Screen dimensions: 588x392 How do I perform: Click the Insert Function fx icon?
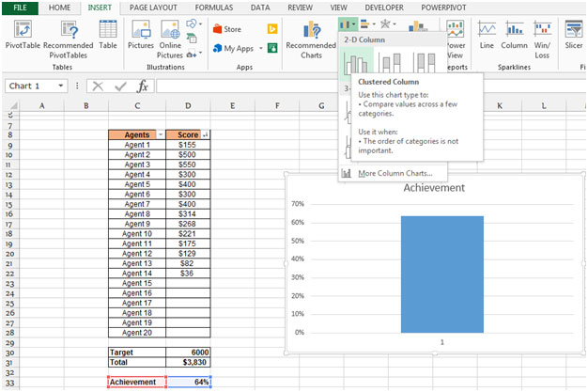point(143,86)
